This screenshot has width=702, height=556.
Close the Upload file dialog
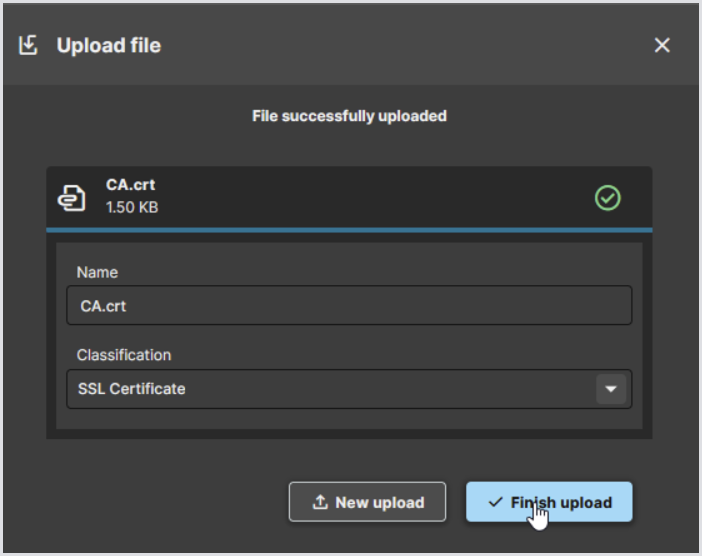[x=662, y=45]
